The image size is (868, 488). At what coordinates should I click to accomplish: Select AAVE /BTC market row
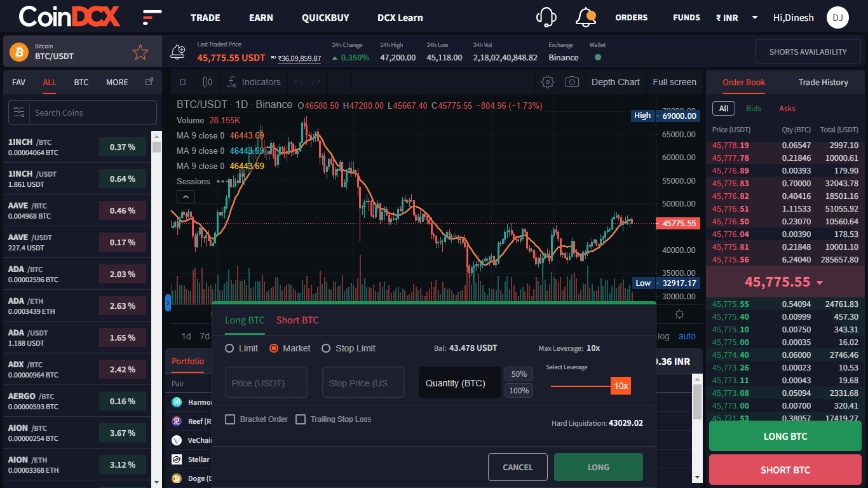77,210
